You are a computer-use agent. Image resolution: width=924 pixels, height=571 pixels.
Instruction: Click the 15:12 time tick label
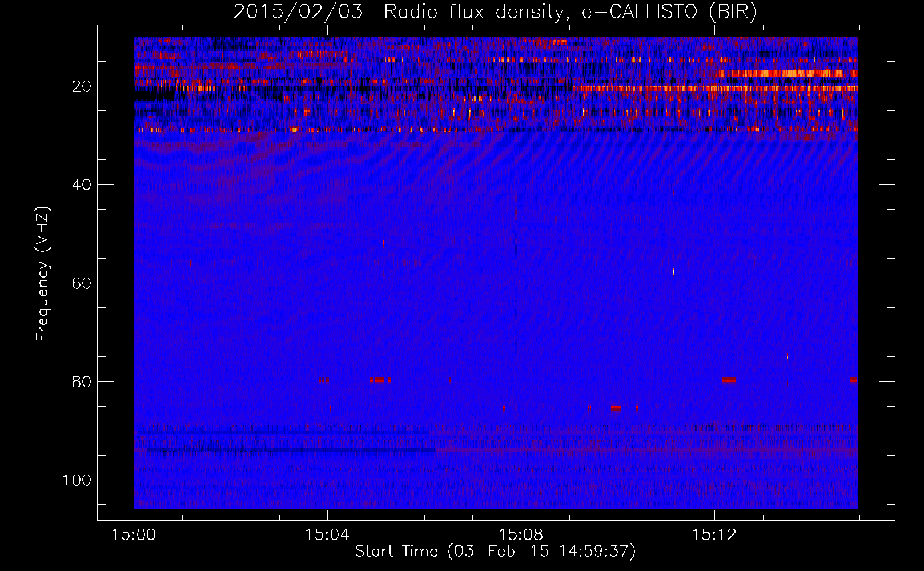point(714,535)
